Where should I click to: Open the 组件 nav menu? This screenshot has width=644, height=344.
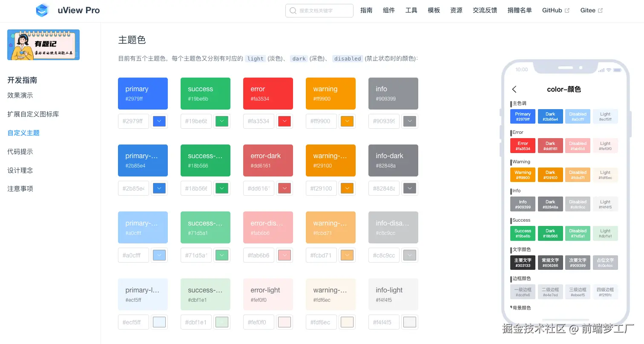tap(389, 10)
